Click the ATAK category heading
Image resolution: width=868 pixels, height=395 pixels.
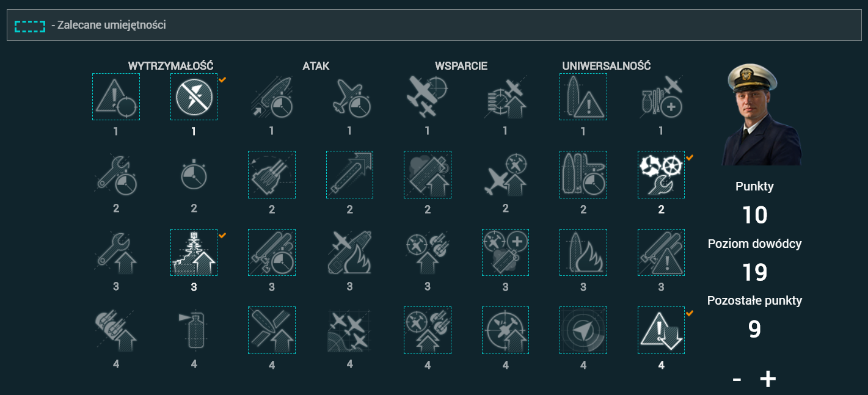(x=316, y=66)
